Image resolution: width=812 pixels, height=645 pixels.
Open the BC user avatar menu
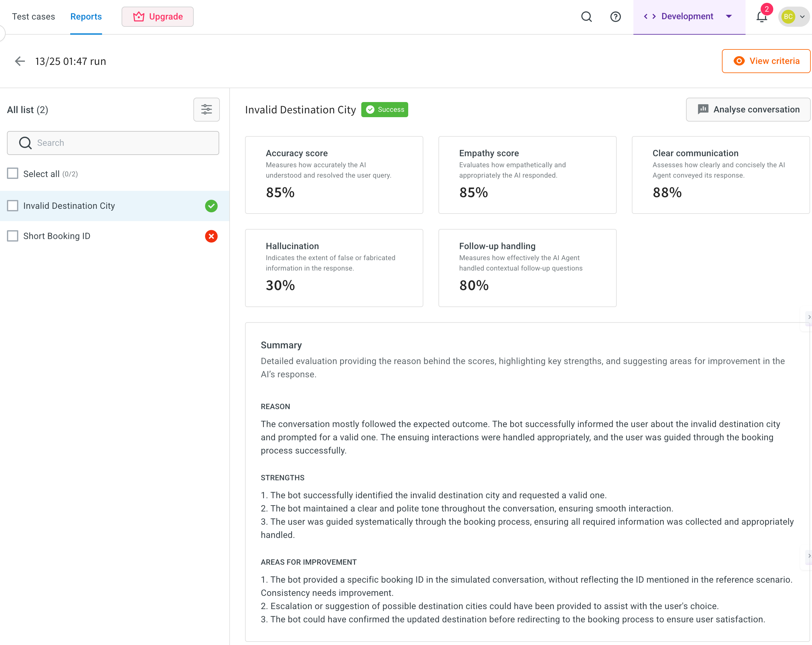(x=793, y=17)
